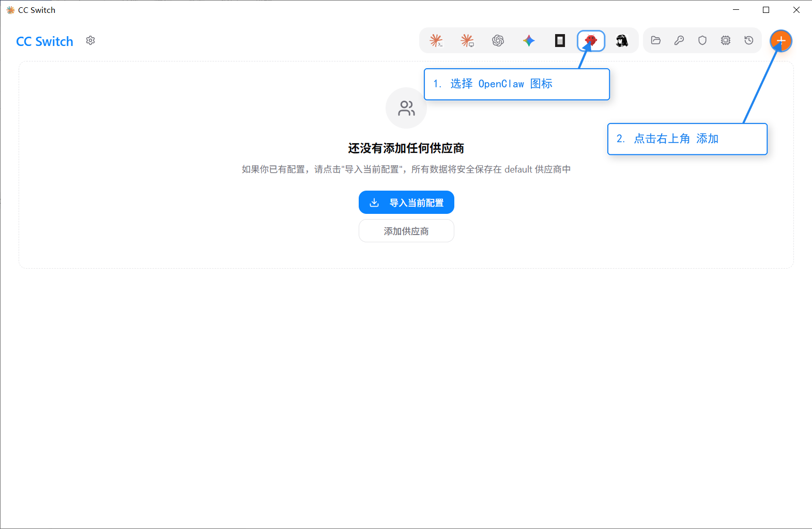Open the key icon in toolbar

pos(679,40)
